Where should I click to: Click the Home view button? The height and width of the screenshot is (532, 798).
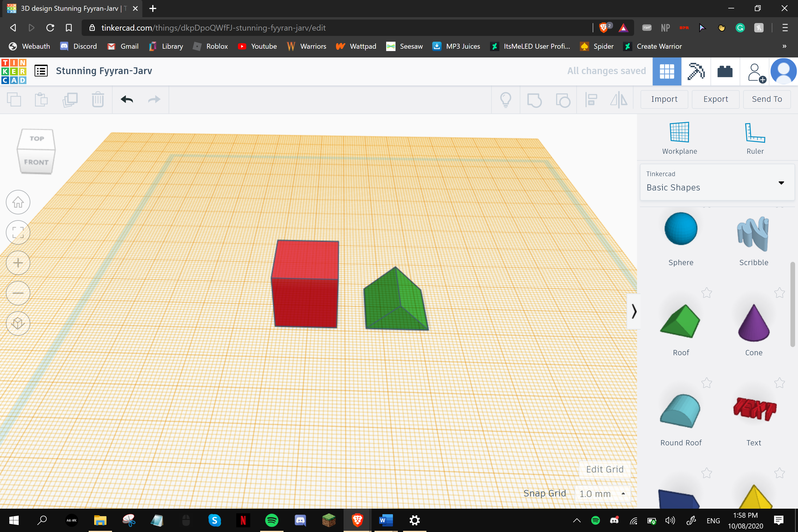pyautogui.click(x=18, y=202)
